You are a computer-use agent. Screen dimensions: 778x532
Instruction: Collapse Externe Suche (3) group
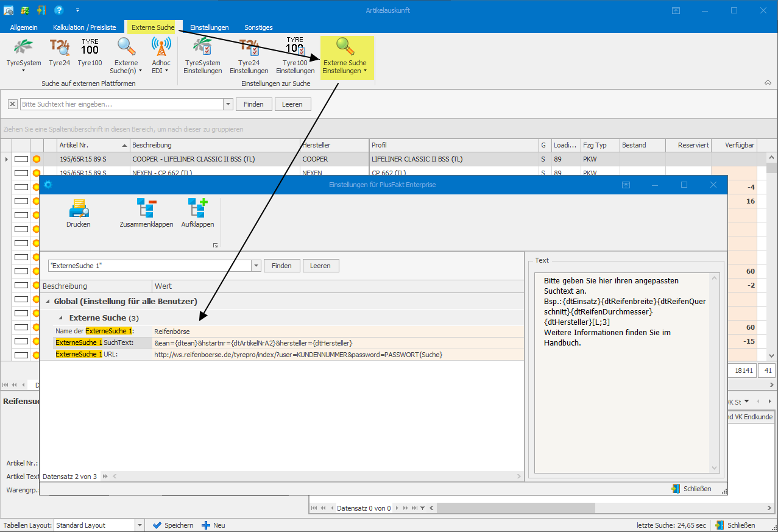pyautogui.click(x=60, y=317)
